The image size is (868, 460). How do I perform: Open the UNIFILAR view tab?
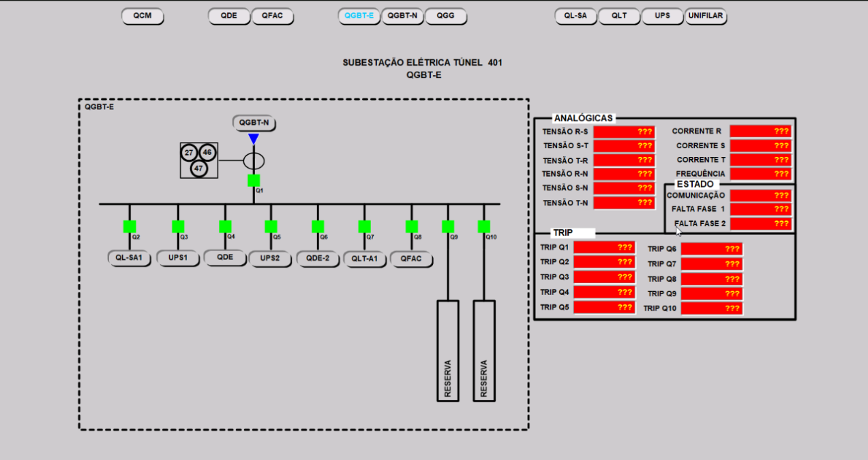706,16
